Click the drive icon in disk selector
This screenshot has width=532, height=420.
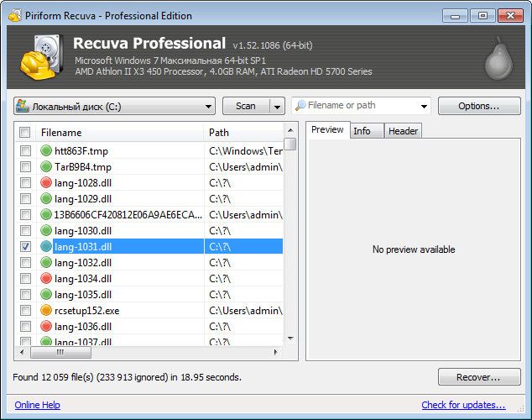pos(23,106)
